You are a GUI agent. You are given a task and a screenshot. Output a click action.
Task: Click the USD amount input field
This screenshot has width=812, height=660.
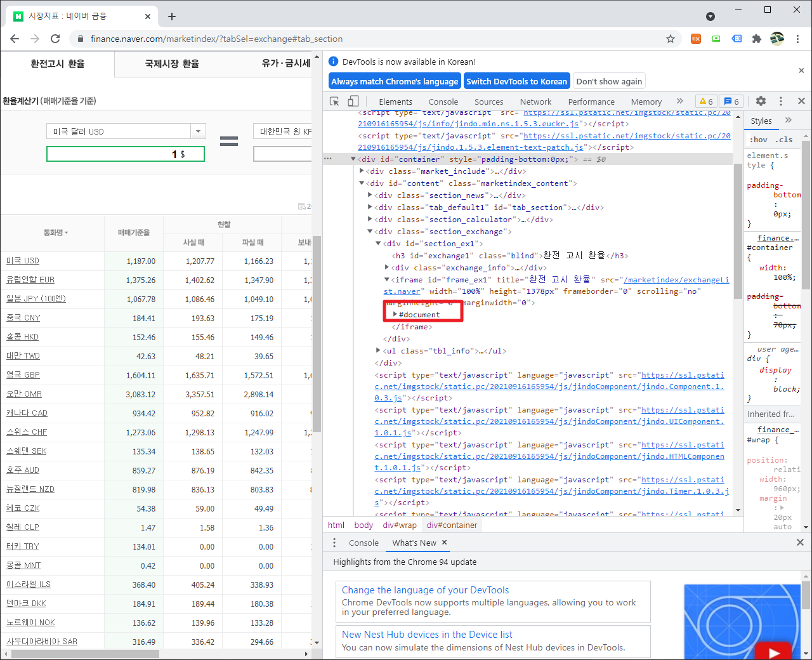tap(126, 154)
